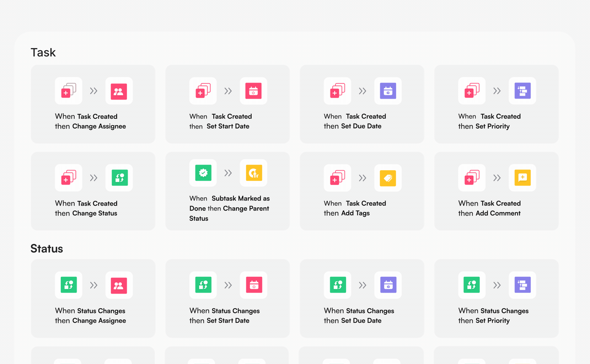
Task: Click green Change Status icon in Task Created card
Action: point(119,178)
